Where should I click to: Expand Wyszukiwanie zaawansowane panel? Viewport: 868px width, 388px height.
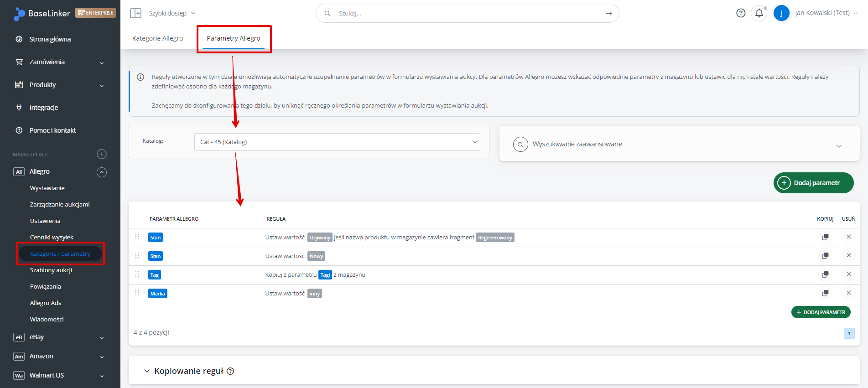(839, 146)
